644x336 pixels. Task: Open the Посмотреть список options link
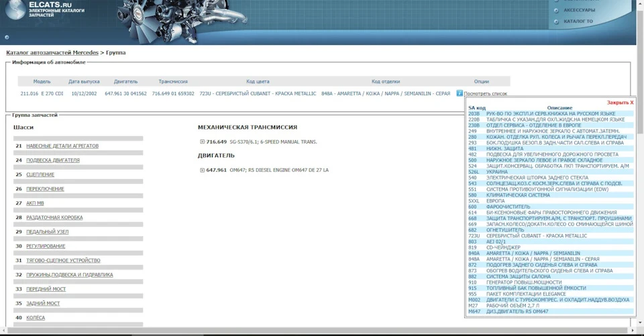point(486,94)
